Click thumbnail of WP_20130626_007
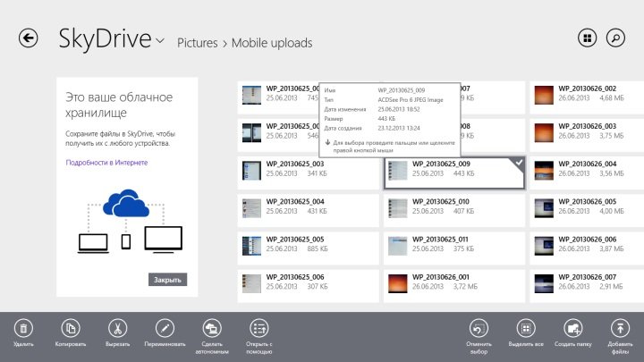 [544, 283]
